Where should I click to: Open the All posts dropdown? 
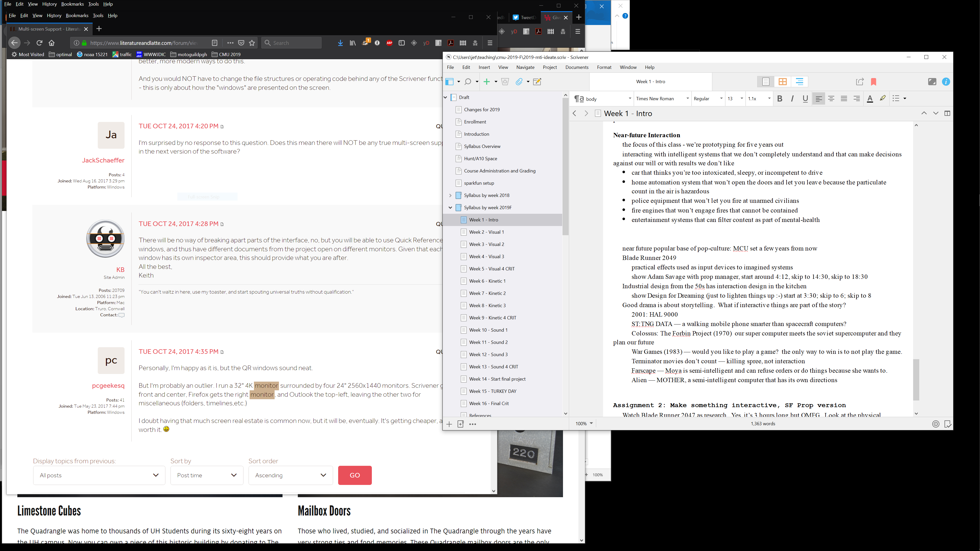pyautogui.click(x=99, y=475)
